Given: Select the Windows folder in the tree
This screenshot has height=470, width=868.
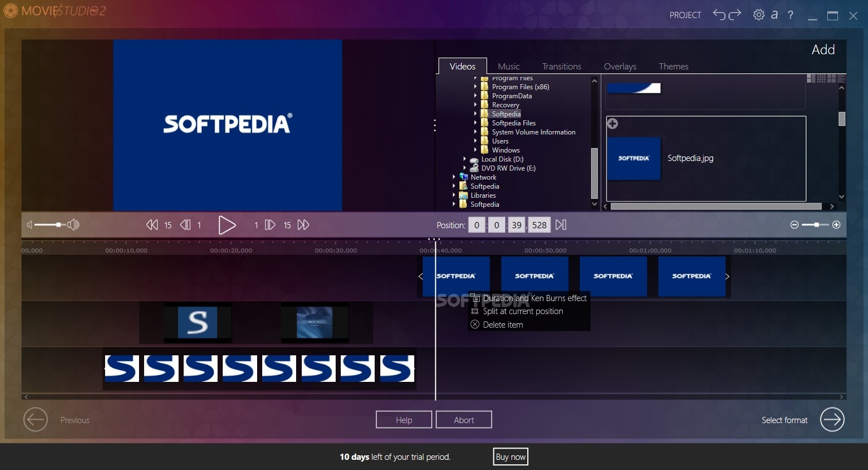Looking at the screenshot, I should tap(506, 150).
